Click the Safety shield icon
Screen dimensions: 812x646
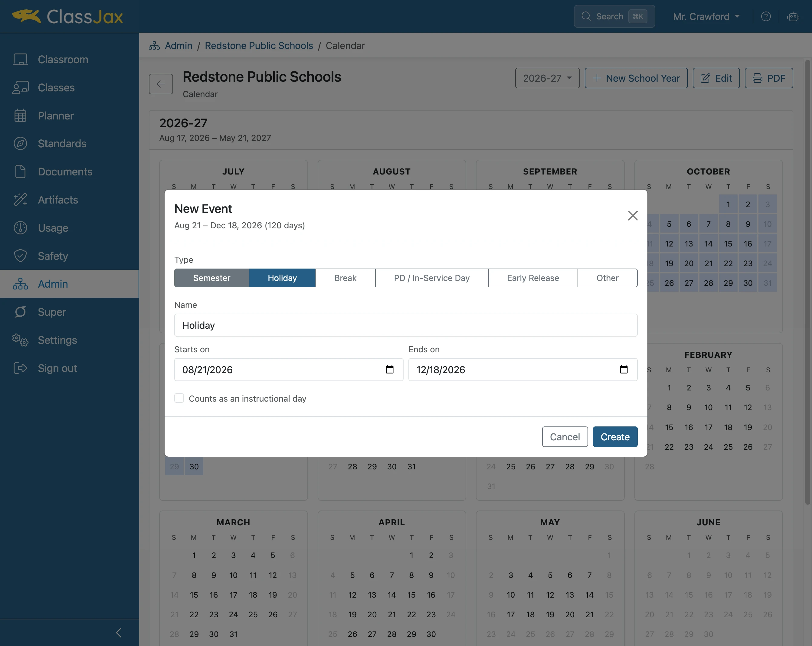coord(20,256)
